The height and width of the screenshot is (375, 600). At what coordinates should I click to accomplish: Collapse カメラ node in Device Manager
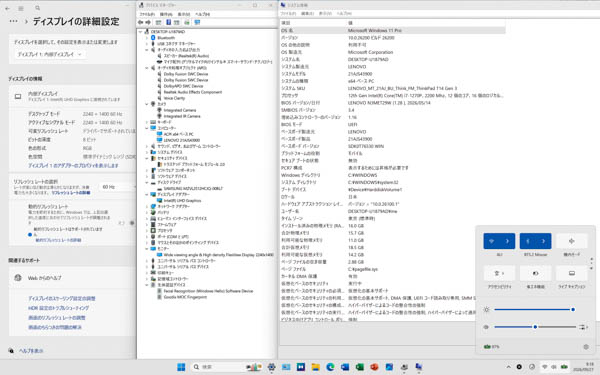pyautogui.click(x=147, y=104)
